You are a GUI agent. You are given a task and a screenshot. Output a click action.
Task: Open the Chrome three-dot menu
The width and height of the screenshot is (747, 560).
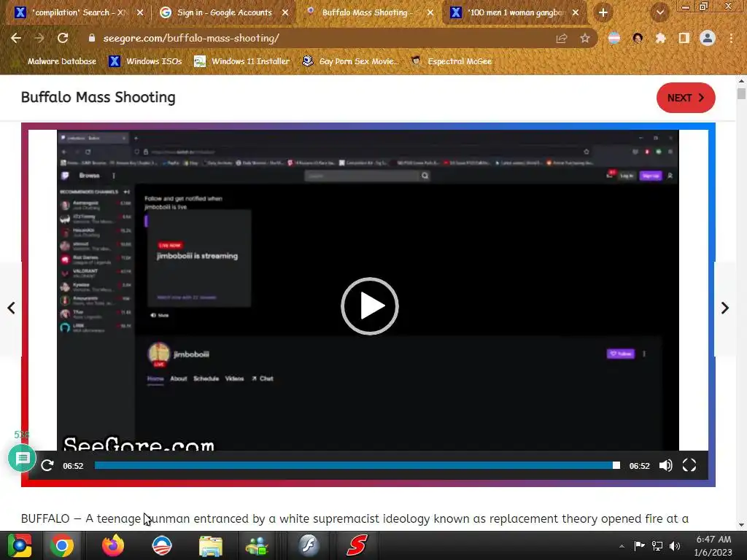pyautogui.click(x=731, y=38)
